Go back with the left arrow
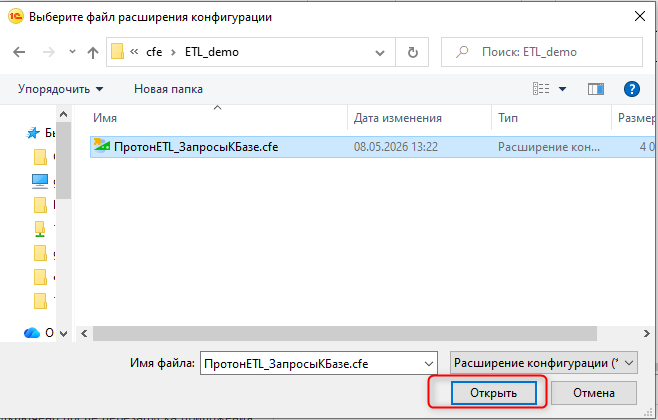 point(19,52)
